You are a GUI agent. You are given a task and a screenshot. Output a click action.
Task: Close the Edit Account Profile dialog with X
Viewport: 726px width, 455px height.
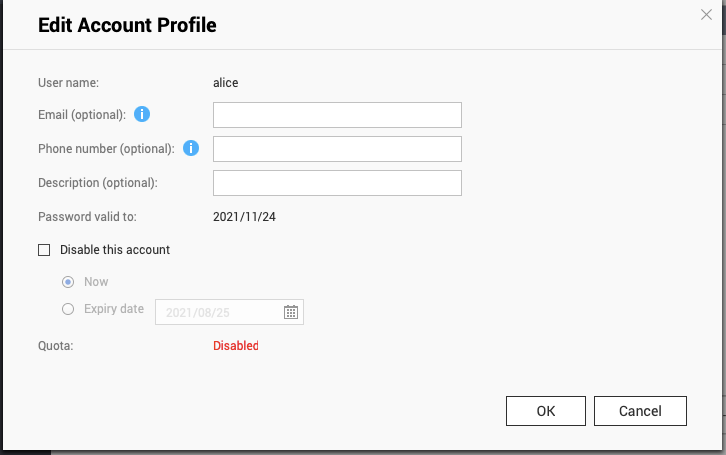(x=706, y=15)
